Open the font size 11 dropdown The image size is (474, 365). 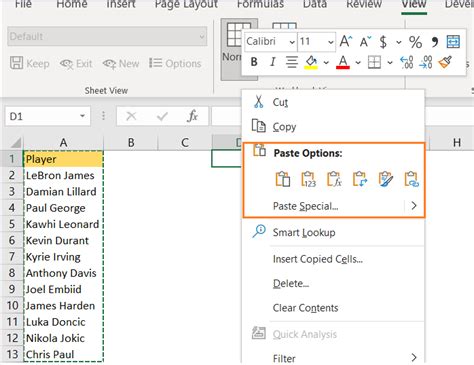click(x=330, y=42)
